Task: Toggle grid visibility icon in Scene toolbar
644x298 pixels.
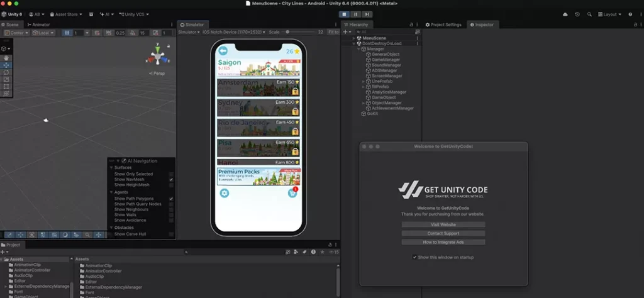Action: click(67, 33)
